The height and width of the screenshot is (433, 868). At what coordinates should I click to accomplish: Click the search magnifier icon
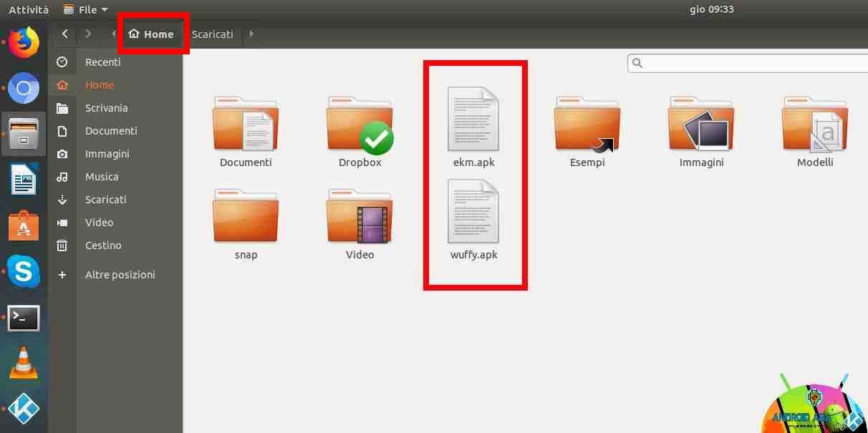(x=637, y=63)
